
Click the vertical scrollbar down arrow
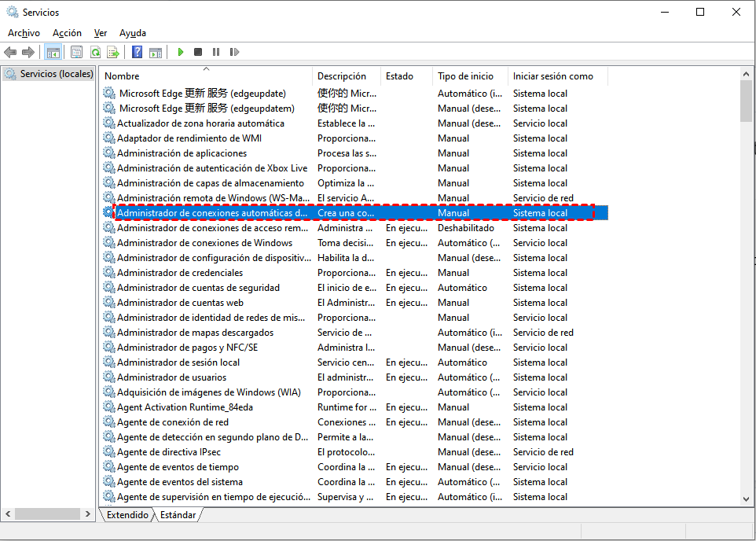click(x=746, y=499)
